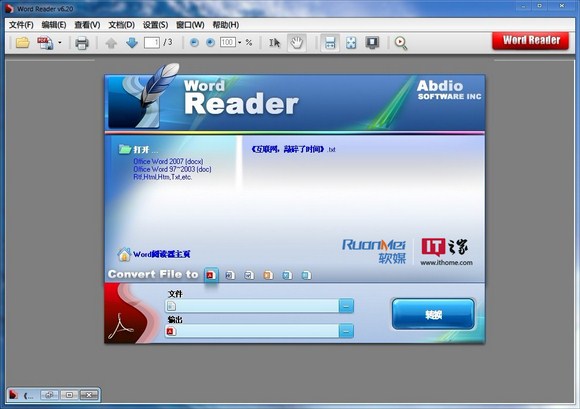Open the 文件(F) menu

tap(21, 25)
